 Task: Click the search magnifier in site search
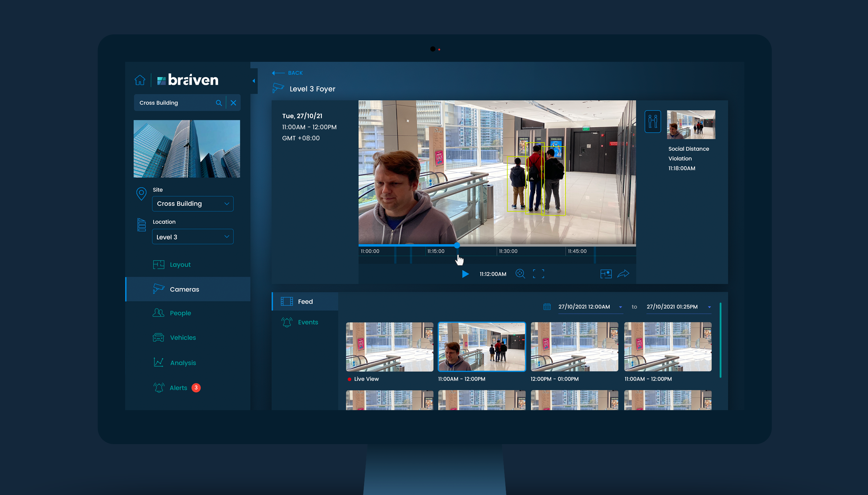219,103
